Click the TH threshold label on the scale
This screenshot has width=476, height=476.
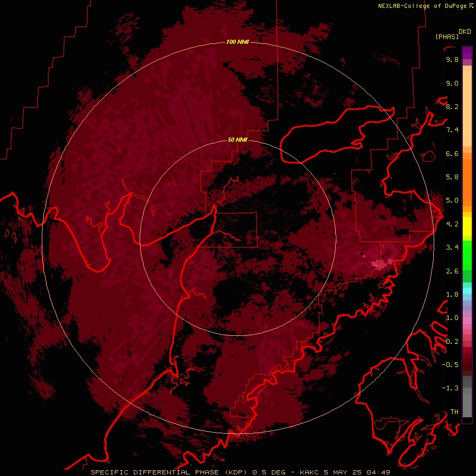click(x=454, y=412)
